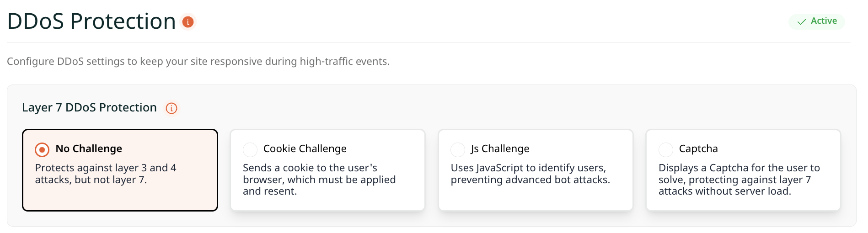
Task: Open the Layer 7 DDoS Protection info tooltip icon
Action: (171, 108)
